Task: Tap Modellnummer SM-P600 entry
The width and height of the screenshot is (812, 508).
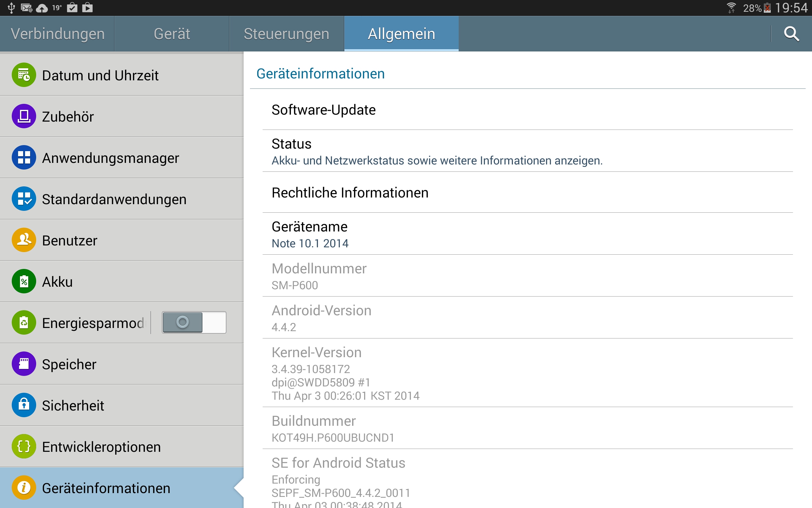Action: 527,276
